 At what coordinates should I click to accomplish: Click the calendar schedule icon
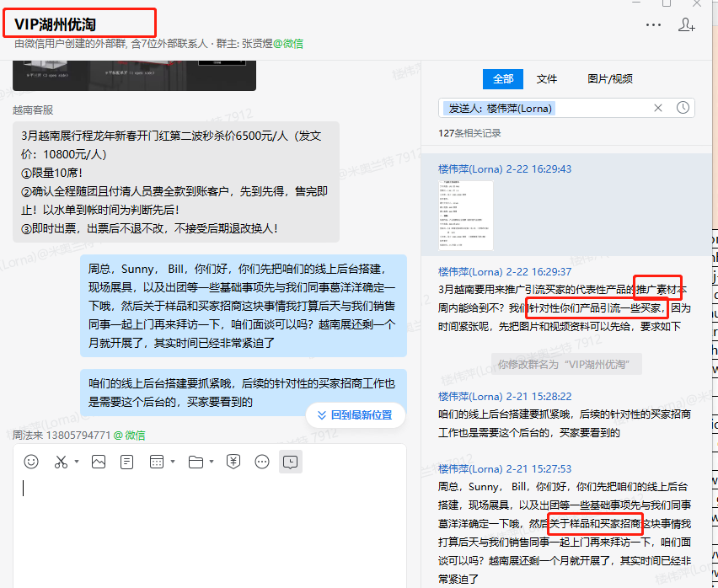pos(156,462)
